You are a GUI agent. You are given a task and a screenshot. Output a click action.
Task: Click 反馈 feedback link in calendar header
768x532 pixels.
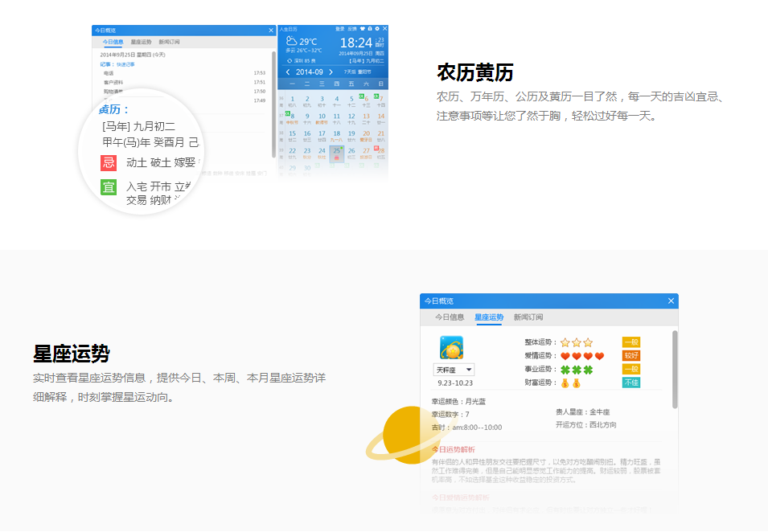point(351,28)
